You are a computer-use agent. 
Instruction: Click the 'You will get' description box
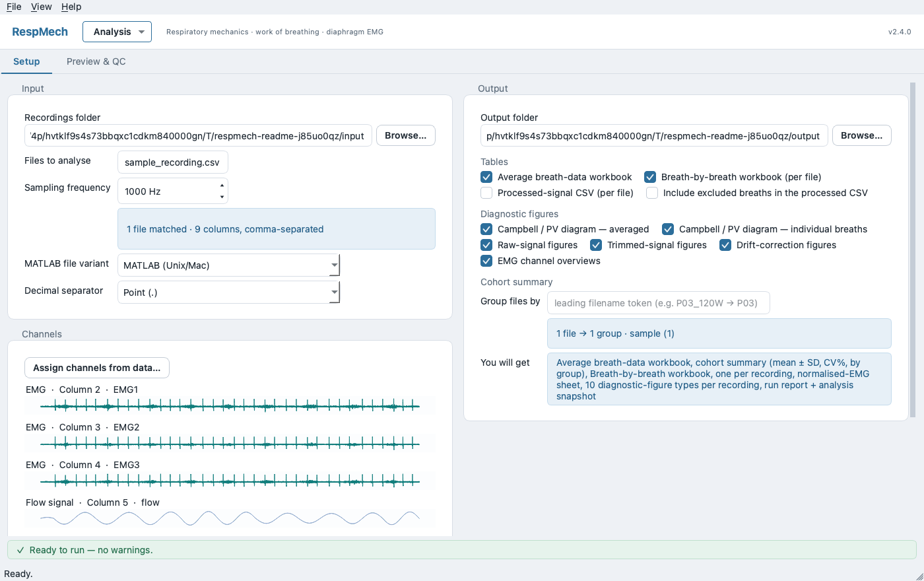click(x=719, y=379)
